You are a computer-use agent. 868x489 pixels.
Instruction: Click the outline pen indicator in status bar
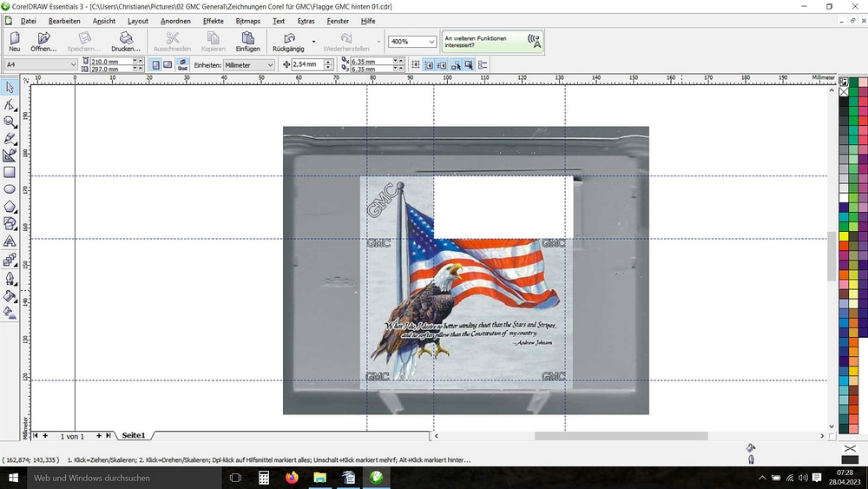(x=751, y=459)
